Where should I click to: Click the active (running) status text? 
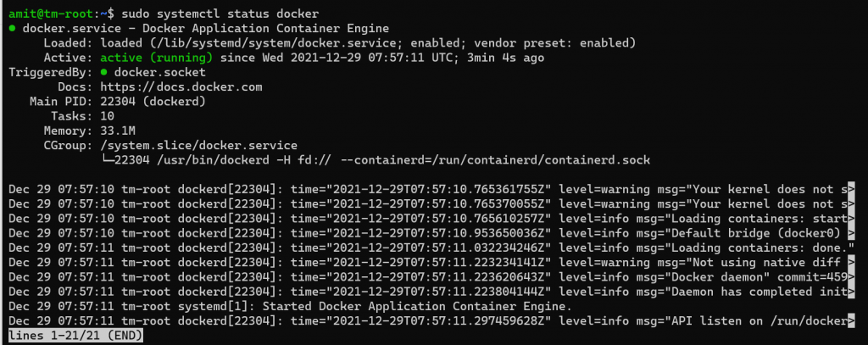[x=157, y=58]
